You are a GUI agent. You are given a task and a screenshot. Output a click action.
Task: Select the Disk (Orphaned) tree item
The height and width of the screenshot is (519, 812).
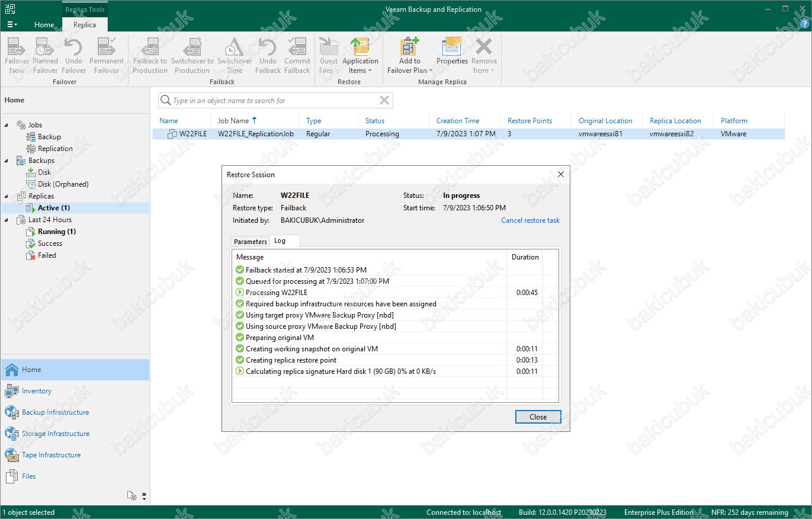coord(63,184)
